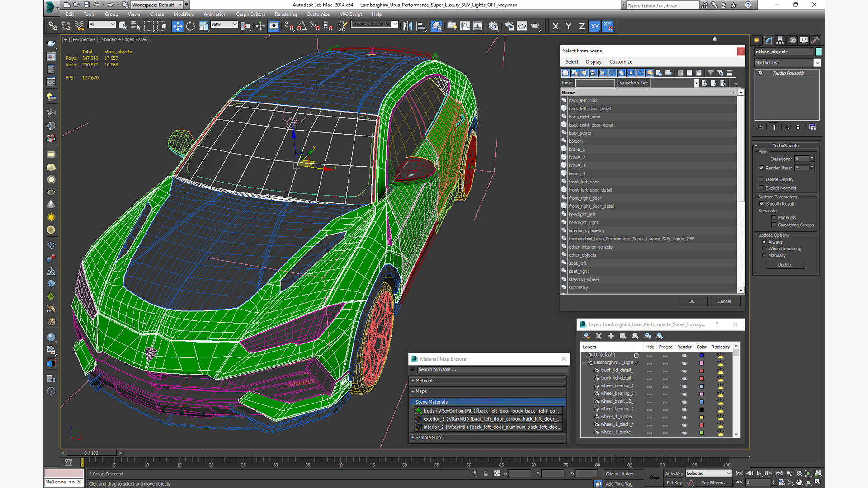Change other_objects object color swatch
The height and width of the screenshot is (488, 868).
pos(818,52)
